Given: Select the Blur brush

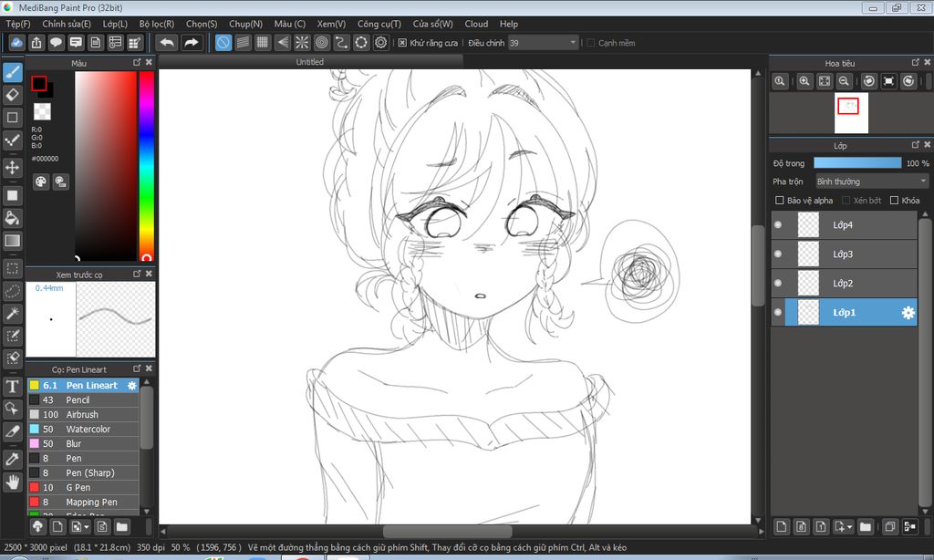Looking at the screenshot, I should pos(83,444).
